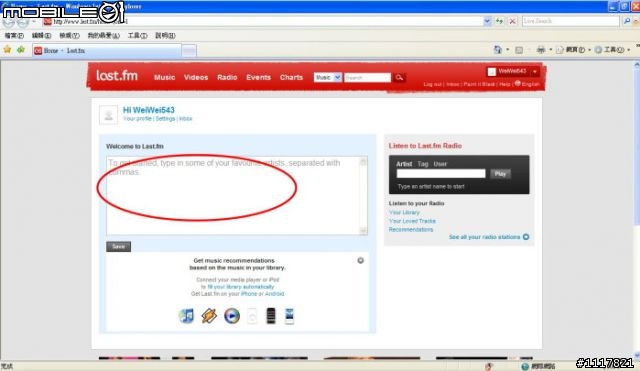The image size is (640, 371).
Task: Select the Windows Media Player icon
Action: (232, 316)
